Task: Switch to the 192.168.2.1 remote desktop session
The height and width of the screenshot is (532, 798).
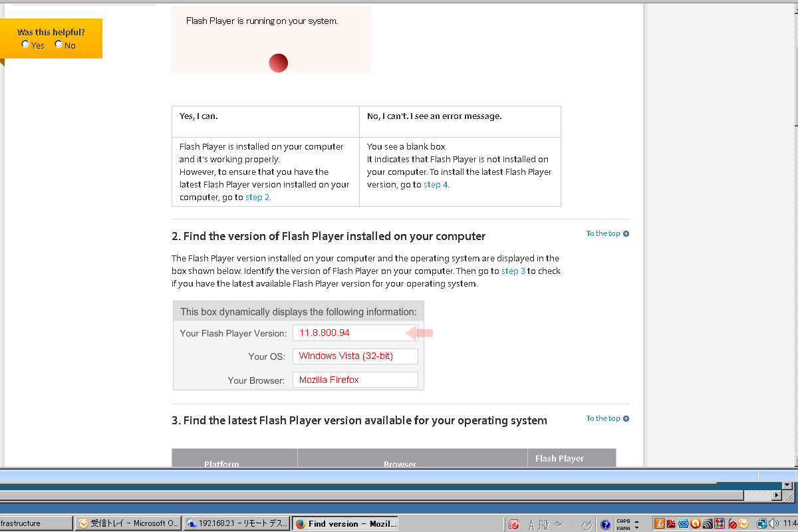Action: pyautogui.click(x=237, y=523)
